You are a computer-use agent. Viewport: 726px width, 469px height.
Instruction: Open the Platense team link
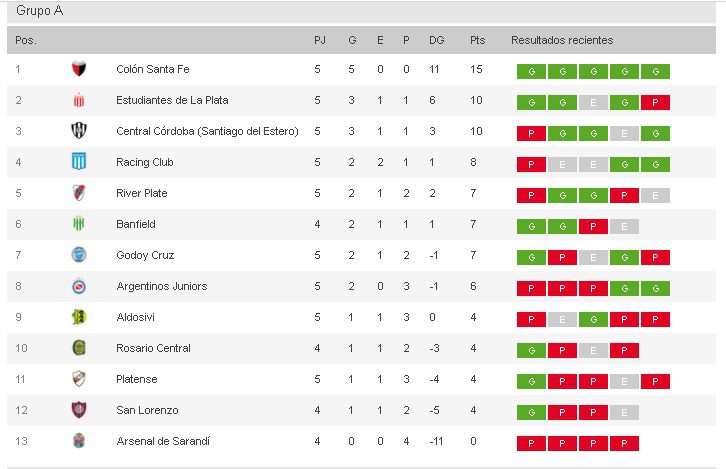[137, 380]
